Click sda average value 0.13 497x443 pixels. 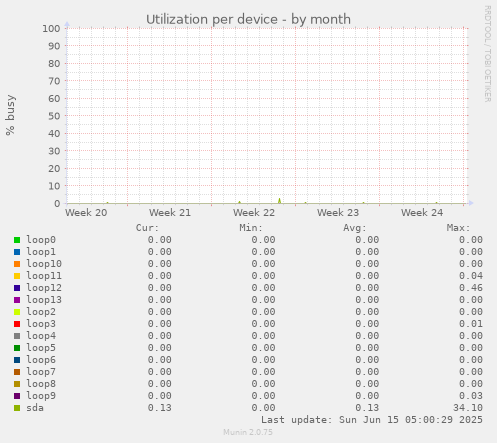click(x=367, y=408)
